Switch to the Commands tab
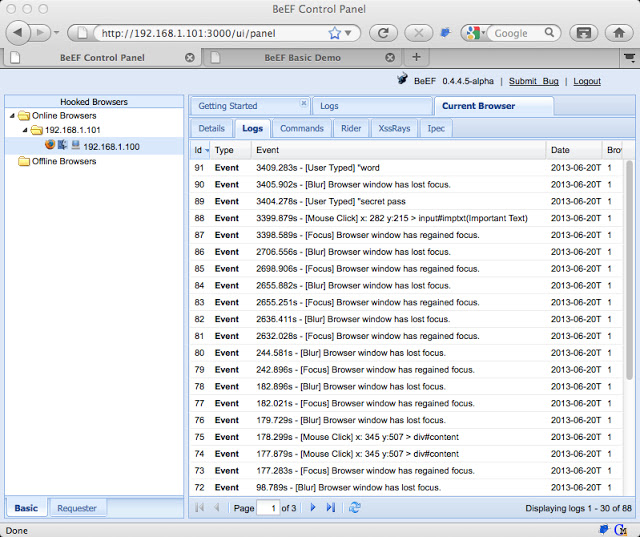 (301, 128)
